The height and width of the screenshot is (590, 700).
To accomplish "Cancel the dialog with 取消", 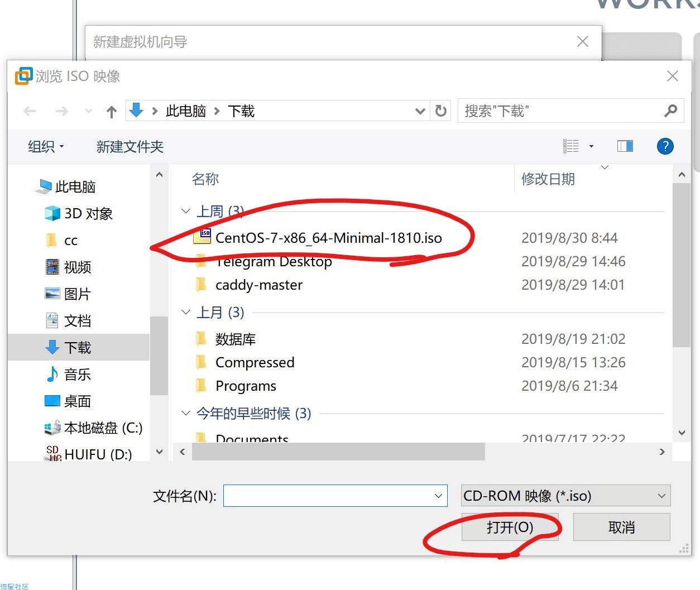I will click(622, 527).
